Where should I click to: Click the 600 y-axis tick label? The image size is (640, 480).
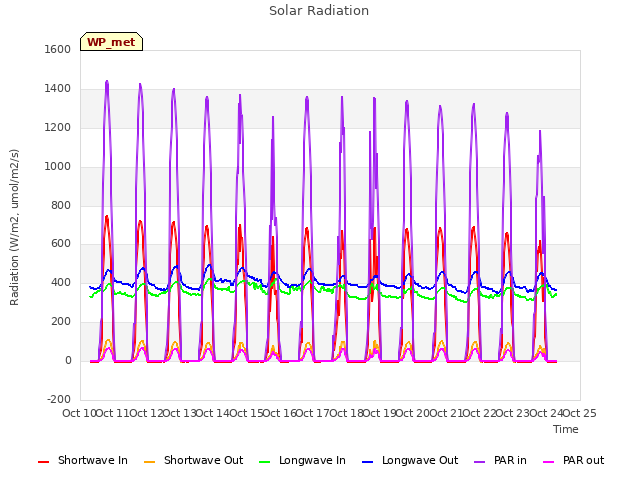tap(61, 244)
